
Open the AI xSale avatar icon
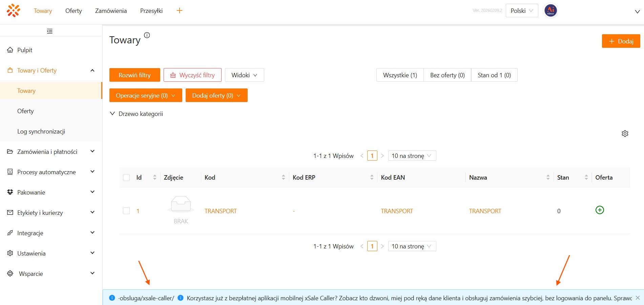tap(550, 11)
